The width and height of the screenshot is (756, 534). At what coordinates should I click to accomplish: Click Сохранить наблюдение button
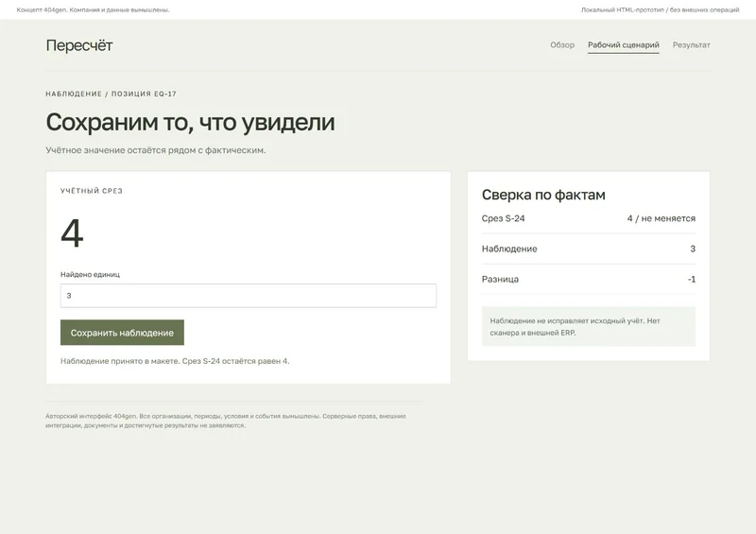[122, 333]
